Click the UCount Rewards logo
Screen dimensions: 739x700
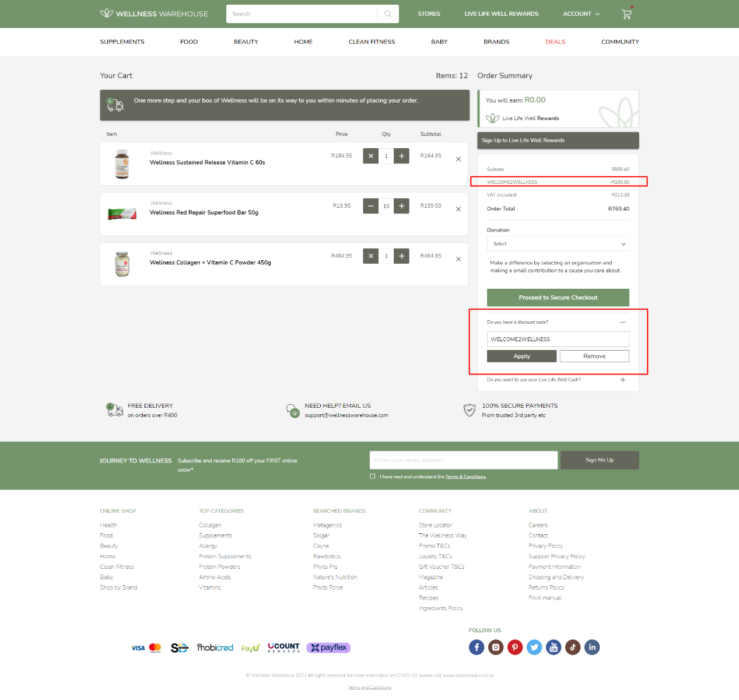(x=283, y=647)
